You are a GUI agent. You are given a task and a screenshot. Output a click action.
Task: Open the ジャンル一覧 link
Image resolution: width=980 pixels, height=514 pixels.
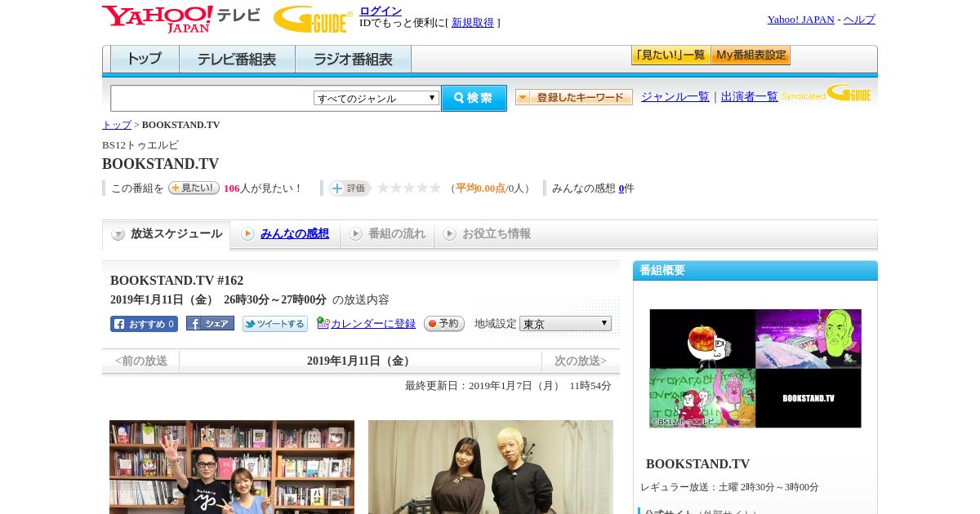(675, 96)
